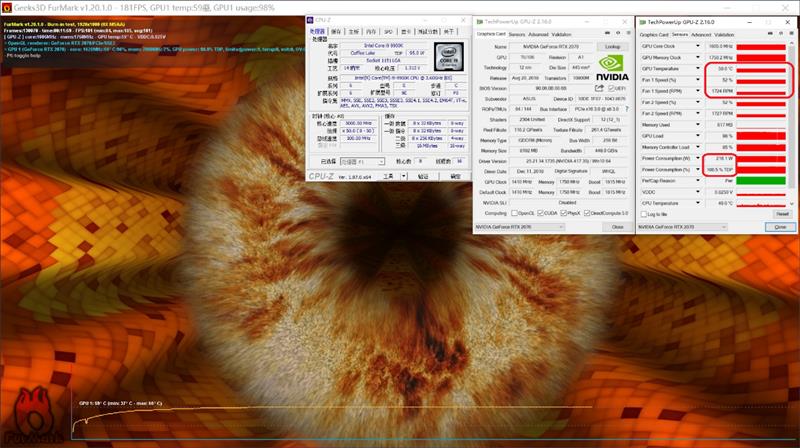
Task: Click the PerfCap Reason green sensor bar
Action: point(761,181)
